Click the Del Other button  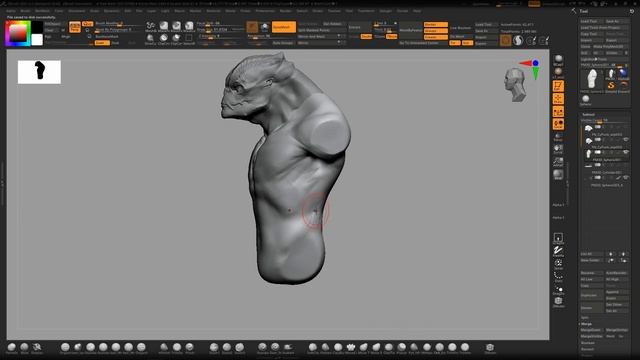[x=617, y=304]
